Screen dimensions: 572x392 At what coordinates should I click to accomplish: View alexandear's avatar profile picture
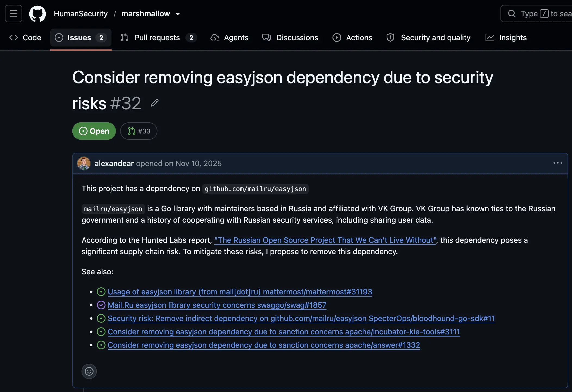tap(84, 163)
